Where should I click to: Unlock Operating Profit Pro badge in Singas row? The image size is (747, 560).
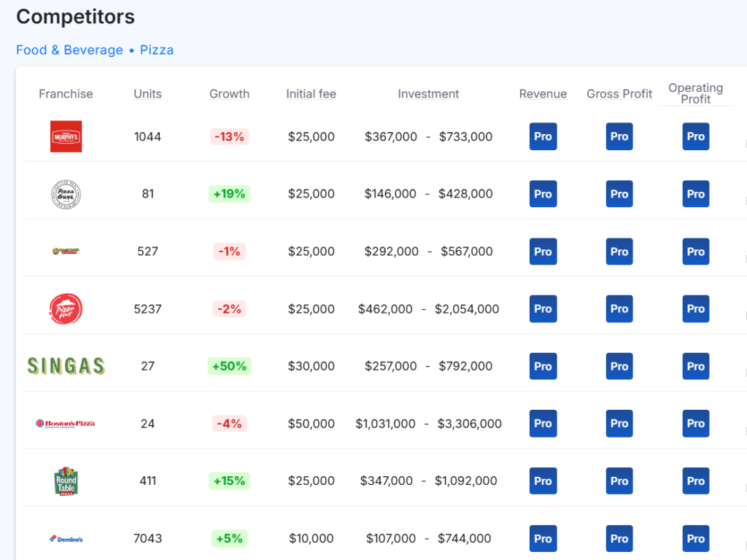click(695, 366)
